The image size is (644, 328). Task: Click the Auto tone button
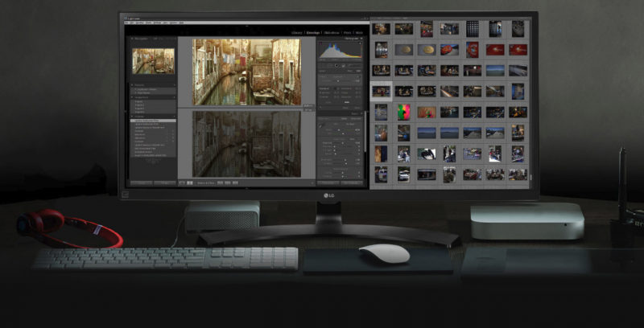coord(352,139)
